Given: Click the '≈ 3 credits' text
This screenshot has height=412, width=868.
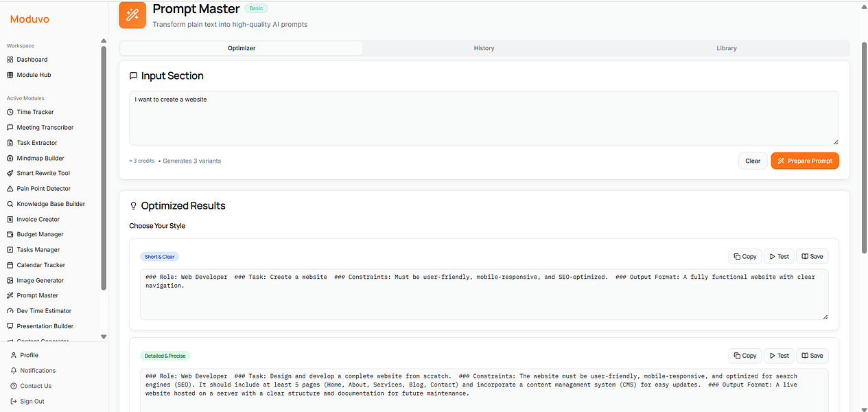Looking at the screenshot, I should (x=142, y=161).
